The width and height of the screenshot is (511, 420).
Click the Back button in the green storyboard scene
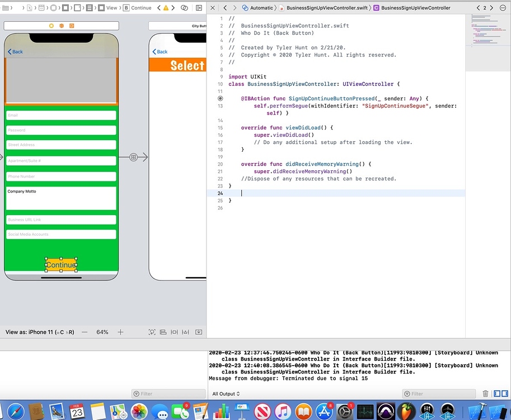15,52
